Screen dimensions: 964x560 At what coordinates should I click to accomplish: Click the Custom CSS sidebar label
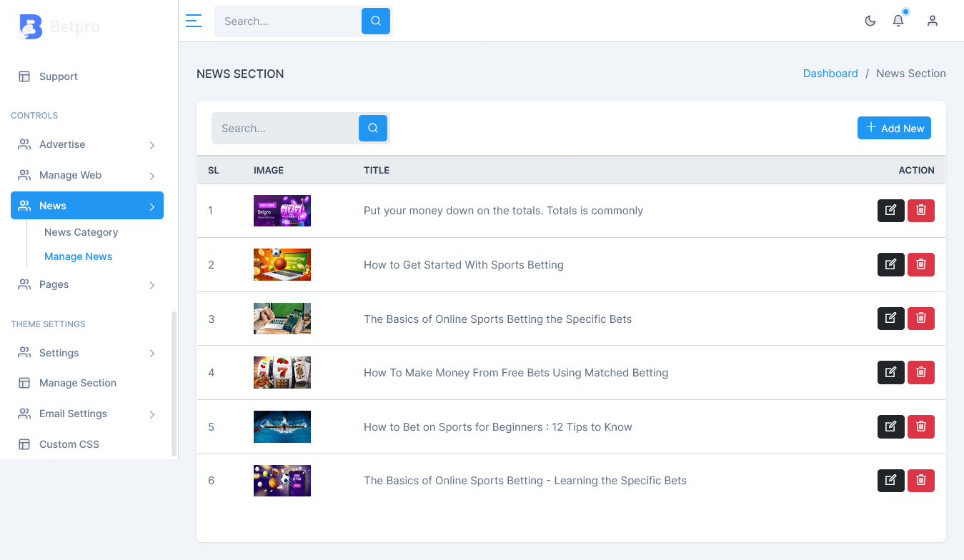[69, 444]
